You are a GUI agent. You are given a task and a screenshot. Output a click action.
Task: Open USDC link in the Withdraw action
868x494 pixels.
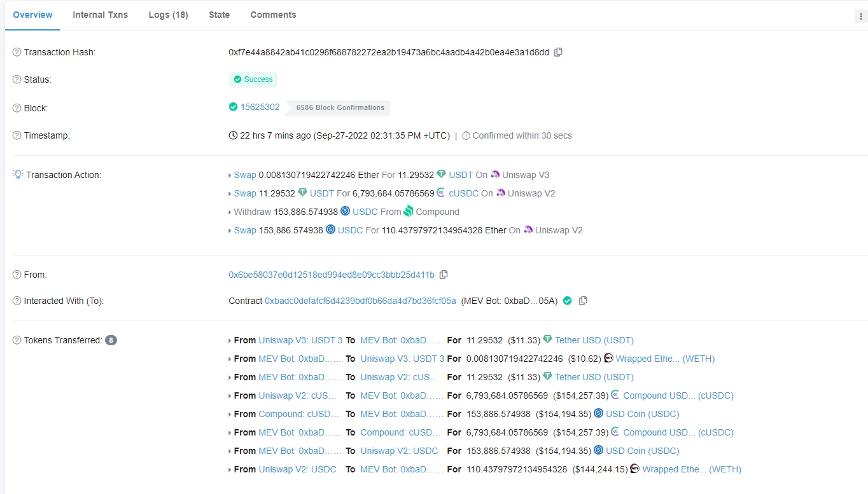(365, 212)
